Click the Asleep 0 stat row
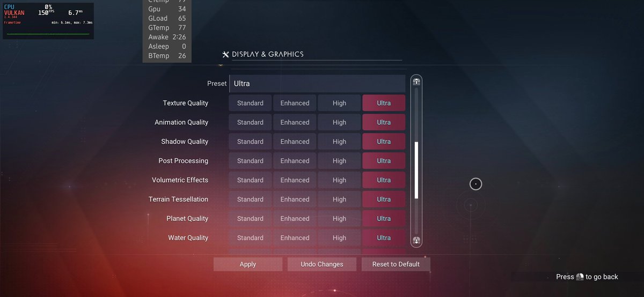This screenshot has width=644, height=297. point(167,47)
